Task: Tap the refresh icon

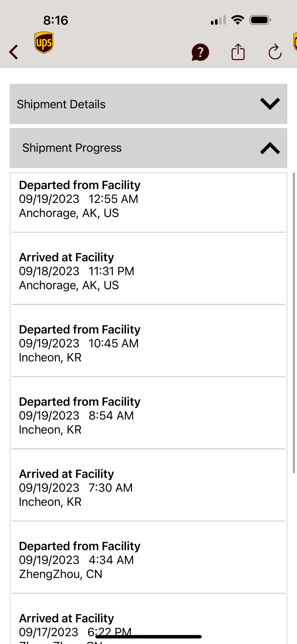Action: click(275, 52)
